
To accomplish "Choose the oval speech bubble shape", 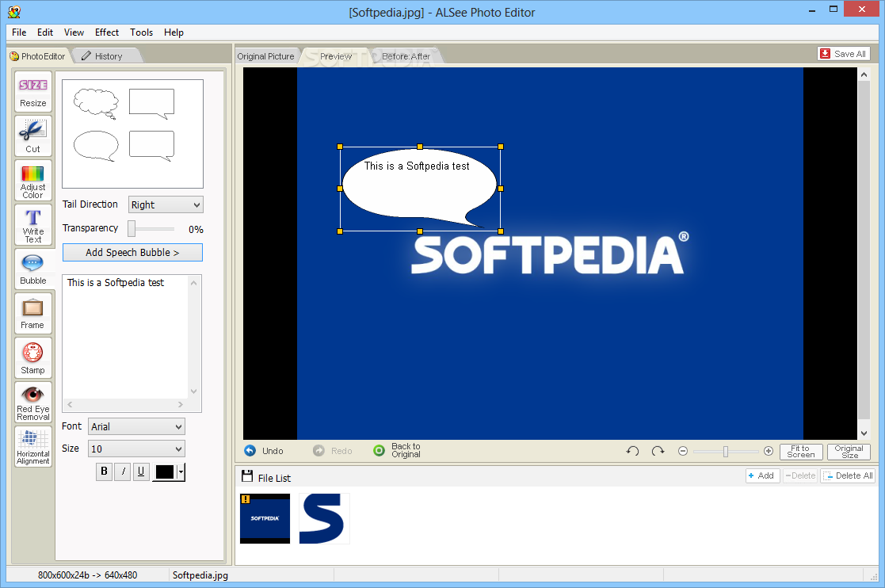I will (x=96, y=146).
